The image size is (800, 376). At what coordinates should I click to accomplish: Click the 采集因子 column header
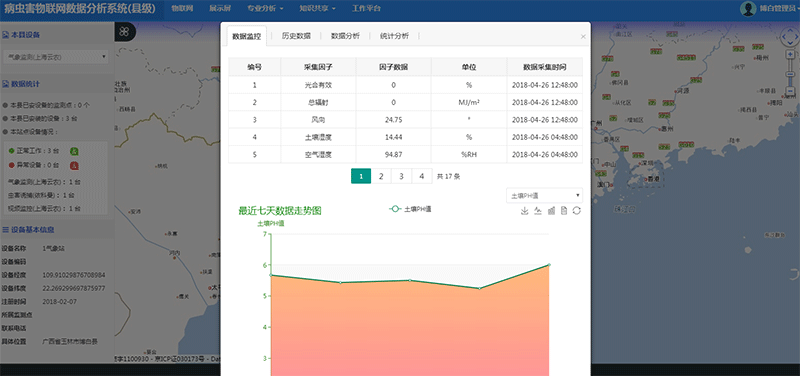(x=318, y=67)
